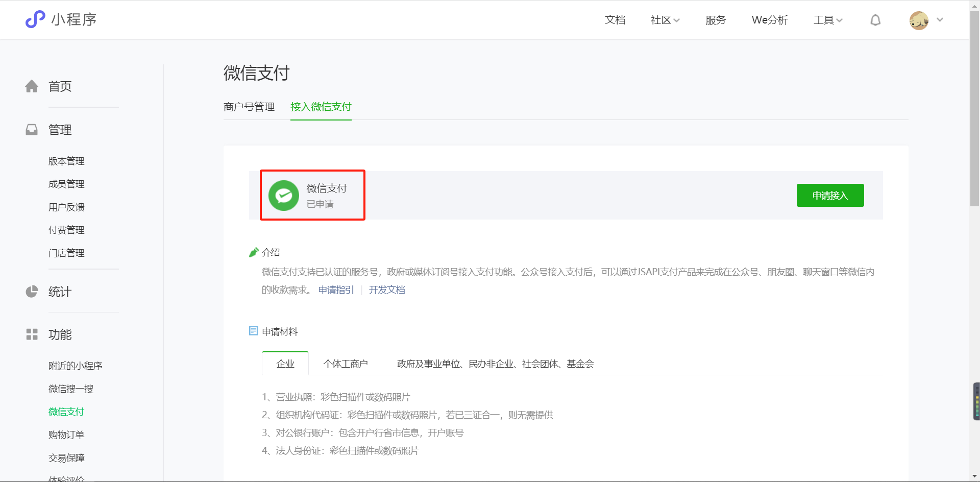The image size is (980, 482).
Task: Click the 组织机构代码证 requirement line
Action: [x=407, y=415]
